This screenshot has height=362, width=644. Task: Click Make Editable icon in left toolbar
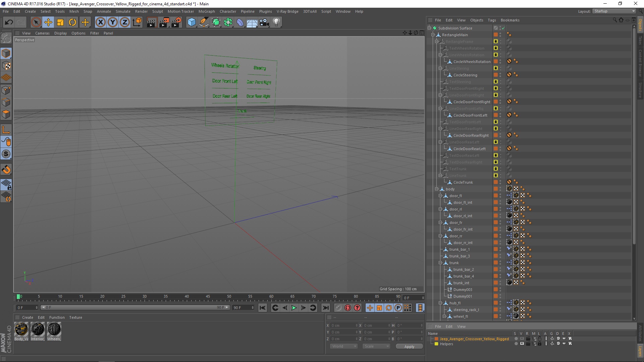(x=6, y=38)
